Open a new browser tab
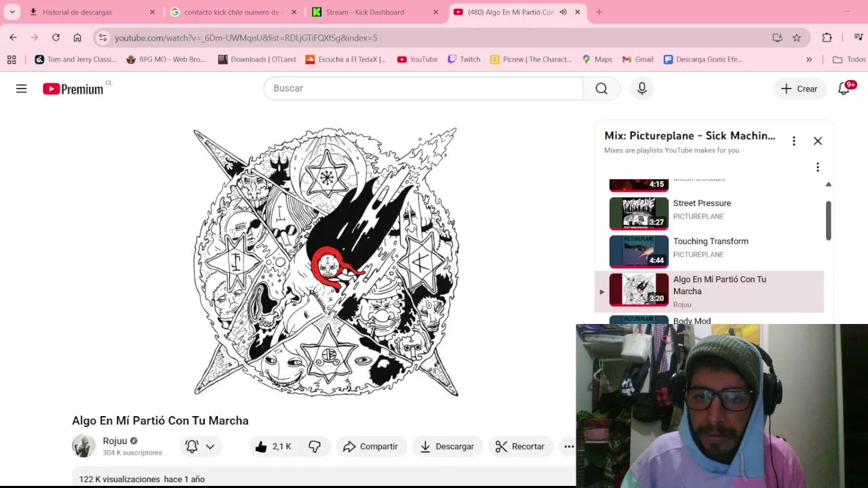Image resolution: width=868 pixels, height=488 pixels. [x=599, y=12]
